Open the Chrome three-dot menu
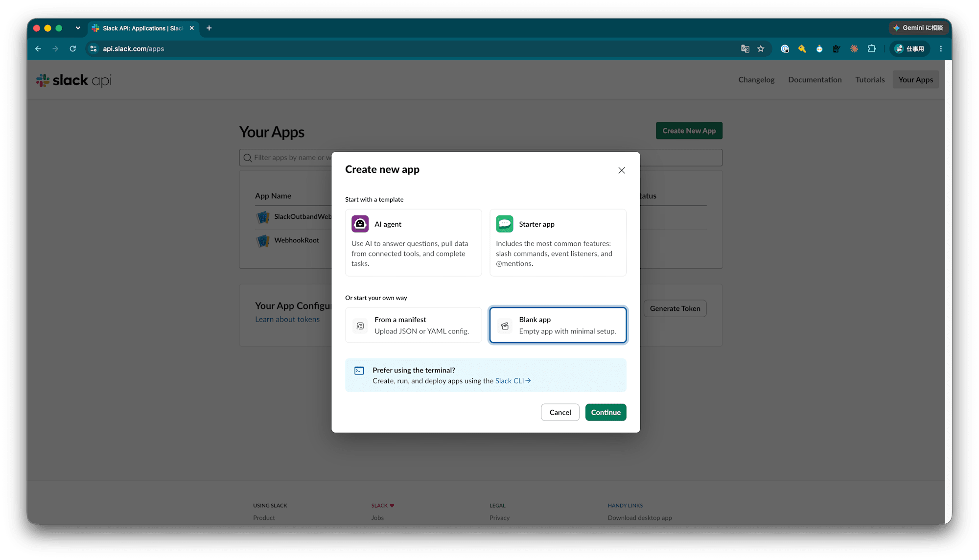Screen dimensions: 979x560 [941, 48]
